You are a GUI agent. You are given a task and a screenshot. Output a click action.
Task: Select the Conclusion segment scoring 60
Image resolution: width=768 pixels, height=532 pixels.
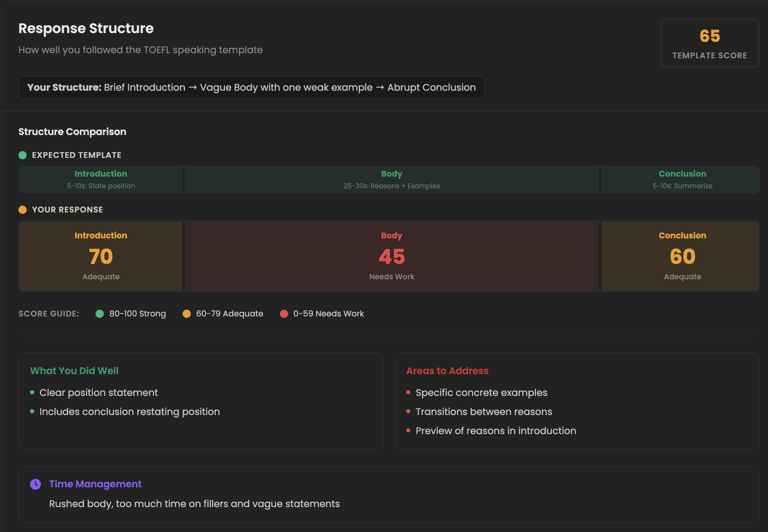682,256
